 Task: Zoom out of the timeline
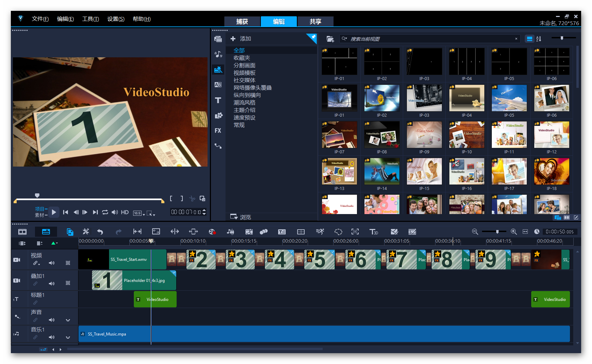pos(475,232)
